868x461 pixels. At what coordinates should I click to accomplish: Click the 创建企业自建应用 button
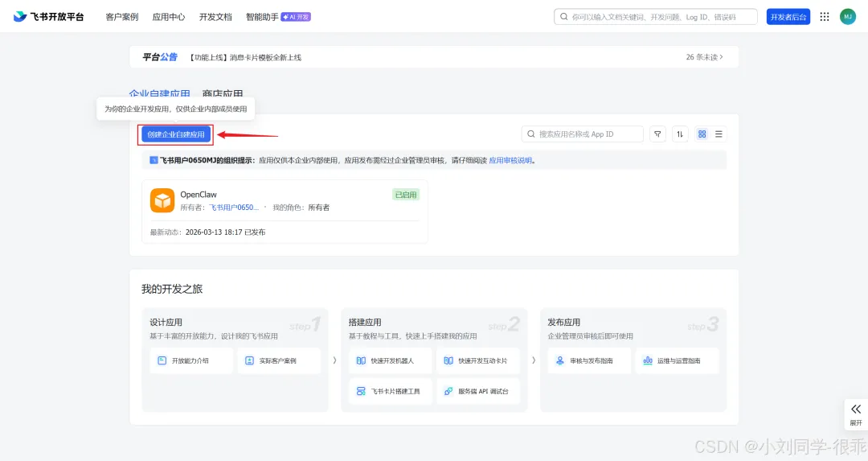[x=175, y=134]
